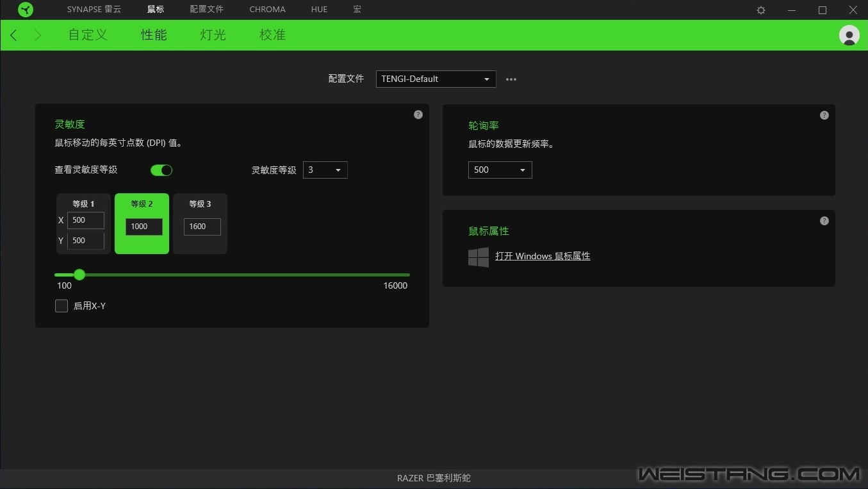Click the Windows logo icon in mouse properties

(x=479, y=257)
